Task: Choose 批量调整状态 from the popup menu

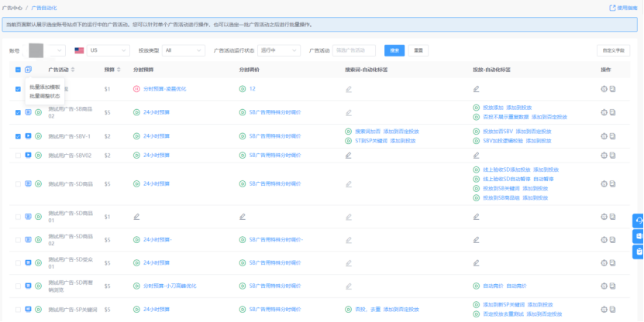Action: (x=44, y=96)
